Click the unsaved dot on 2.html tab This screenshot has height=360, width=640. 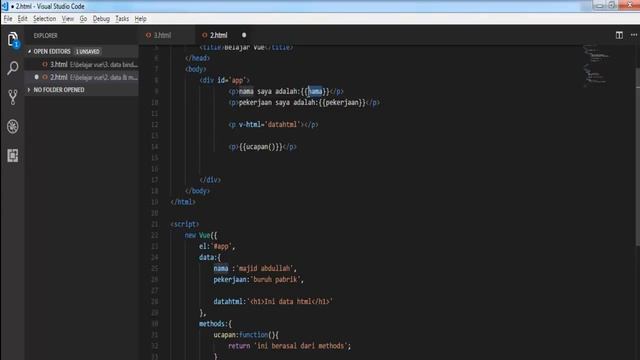244,35
